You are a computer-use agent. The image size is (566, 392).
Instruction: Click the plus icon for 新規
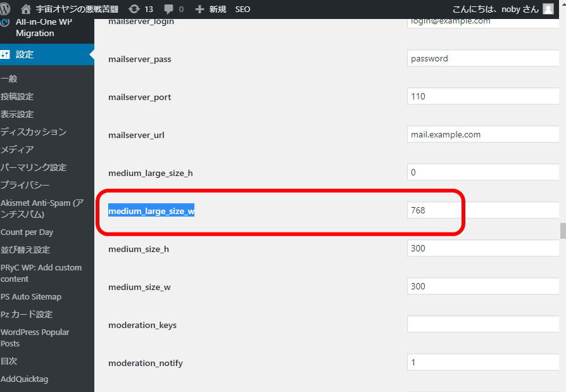199,9
